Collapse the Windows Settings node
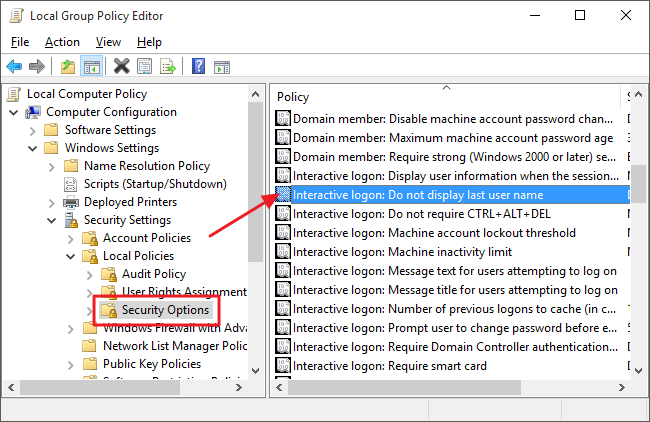The width and height of the screenshot is (650, 422). [x=33, y=148]
